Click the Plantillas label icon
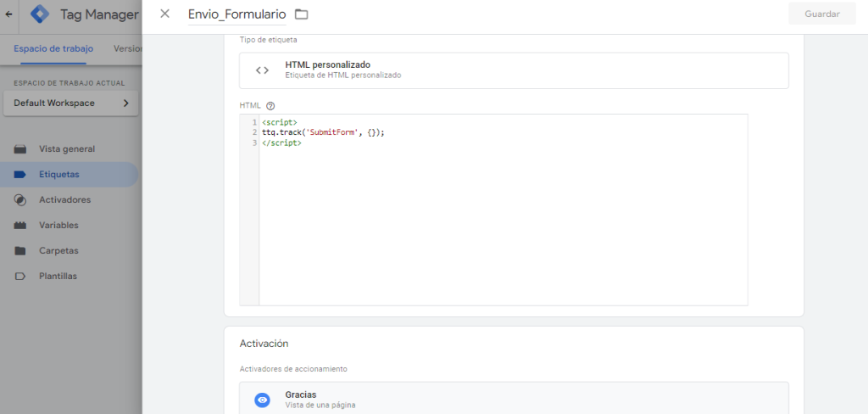 [x=20, y=277]
